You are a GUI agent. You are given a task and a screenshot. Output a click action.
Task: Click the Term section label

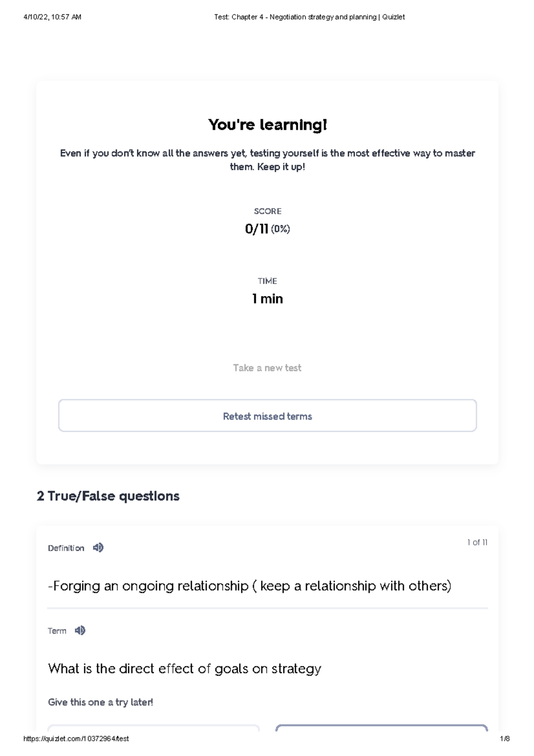pos(57,630)
